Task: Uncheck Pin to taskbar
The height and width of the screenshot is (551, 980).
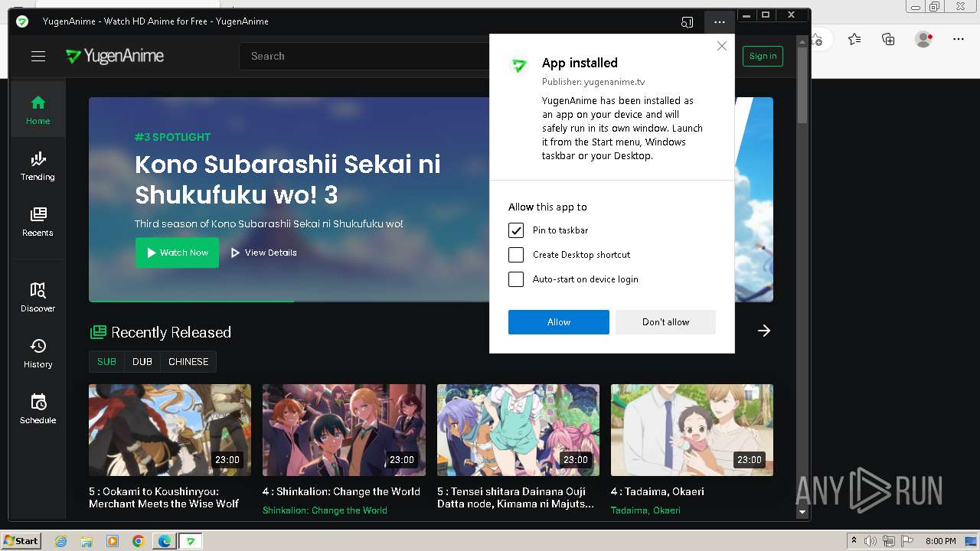Action: [516, 230]
